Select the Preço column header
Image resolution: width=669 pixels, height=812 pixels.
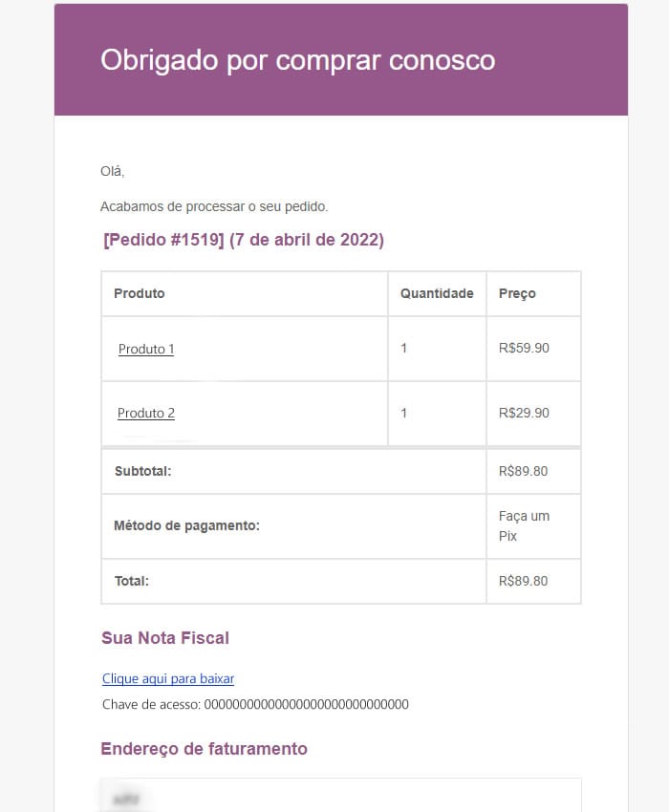pos(517,293)
